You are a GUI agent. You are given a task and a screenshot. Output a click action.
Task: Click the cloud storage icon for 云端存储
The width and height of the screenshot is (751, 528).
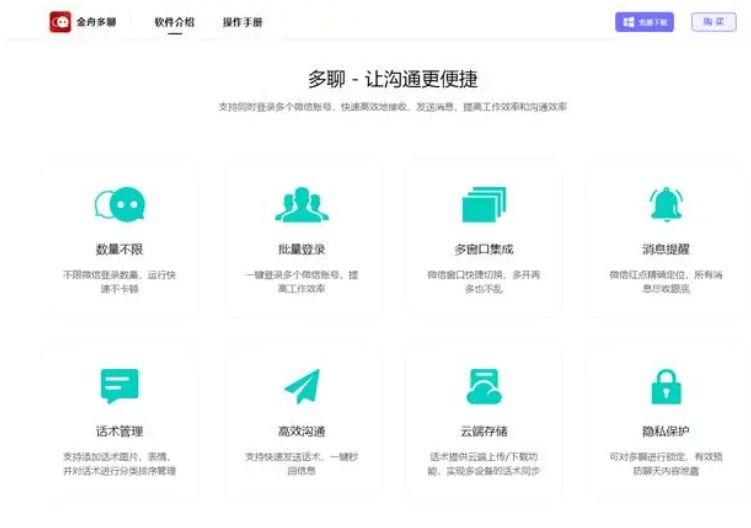(x=484, y=386)
